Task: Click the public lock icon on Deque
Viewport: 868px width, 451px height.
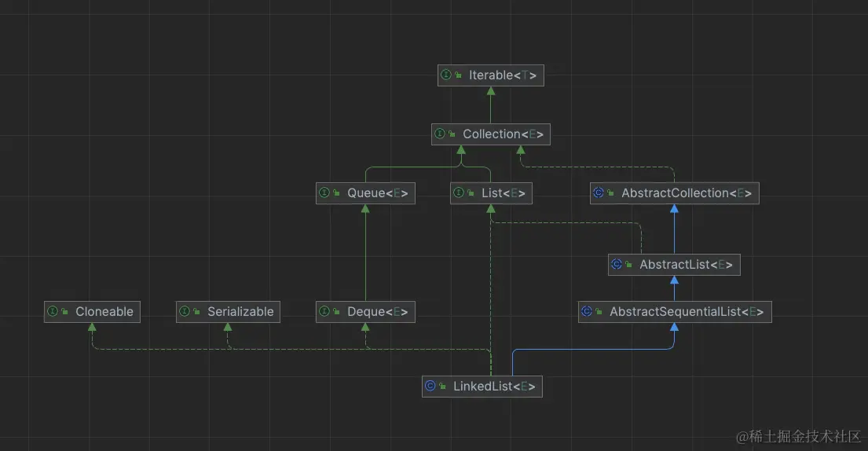Action: 336,312
